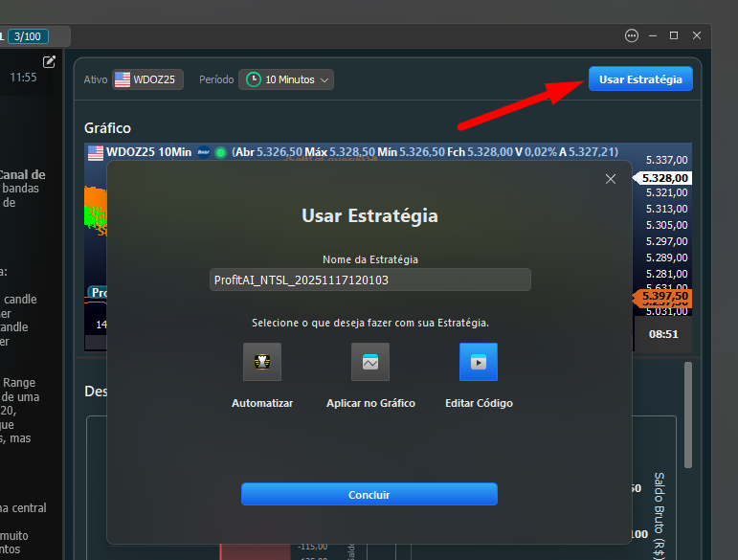Click the vertical scrollbar on right panel
The width and height of the screenshot is (738, 560).
coord(688,414)
